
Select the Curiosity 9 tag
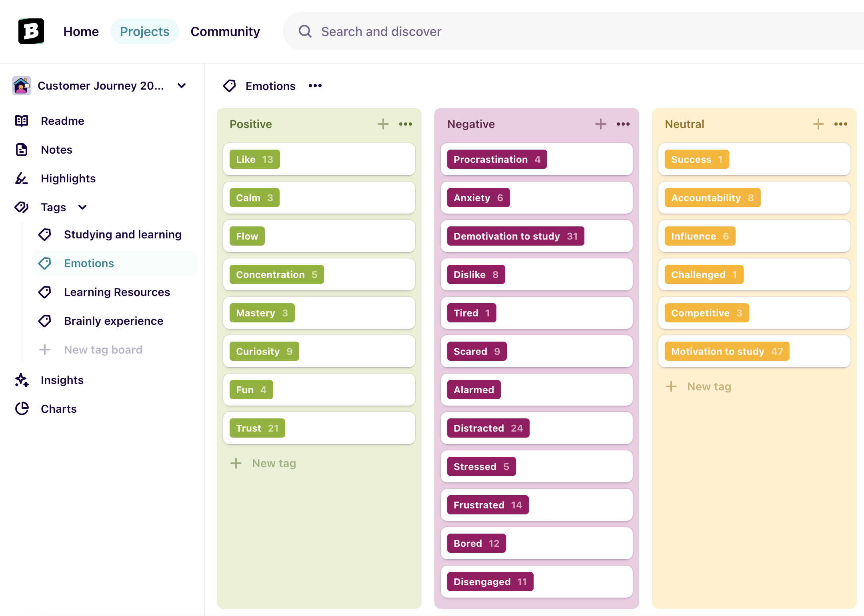[264, 351]
